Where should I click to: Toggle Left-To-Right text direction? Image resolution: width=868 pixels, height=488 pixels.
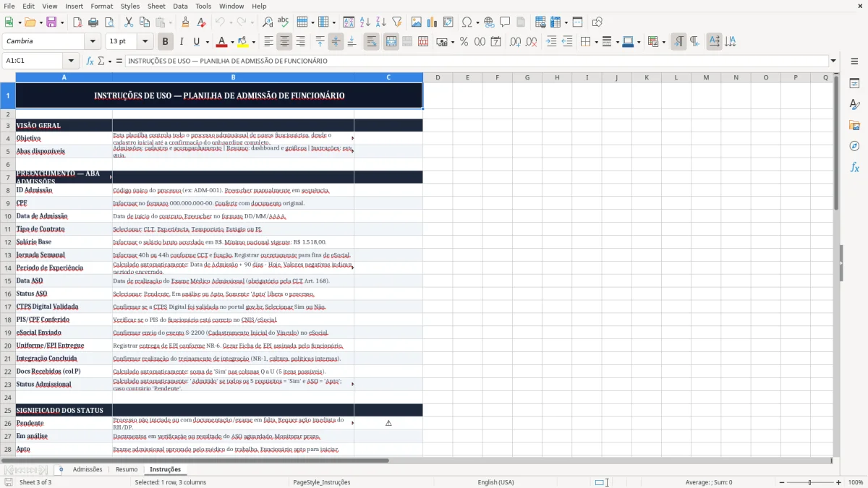(x=678, y=42)
